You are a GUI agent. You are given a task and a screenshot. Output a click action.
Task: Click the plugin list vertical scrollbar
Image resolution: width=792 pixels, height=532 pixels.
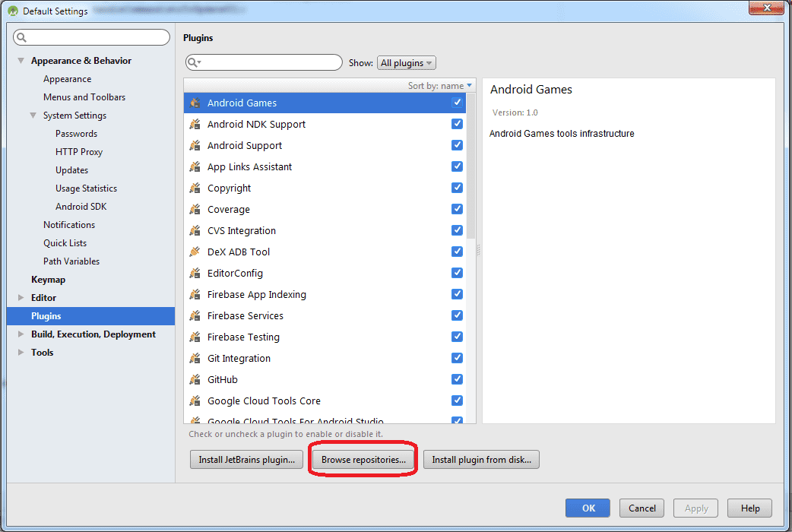pyautogui.click(x=471, y=167)
